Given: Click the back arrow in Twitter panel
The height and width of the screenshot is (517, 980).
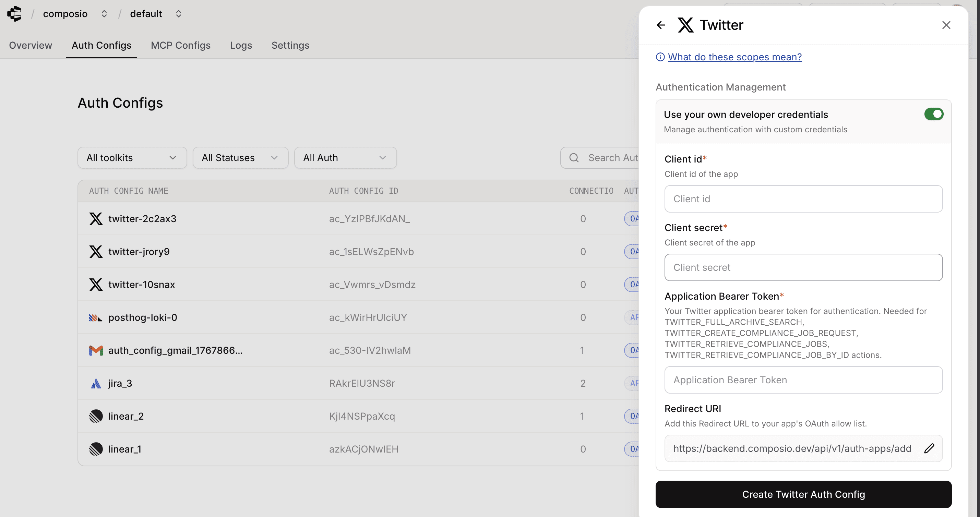Looking at the screenshot, I should coord(661,25).
